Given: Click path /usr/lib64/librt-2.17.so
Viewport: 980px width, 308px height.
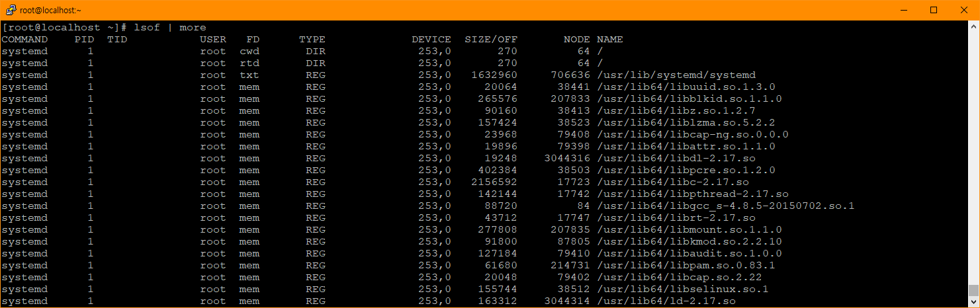Looking at the screenshot, I should click(x=676, y=217).
